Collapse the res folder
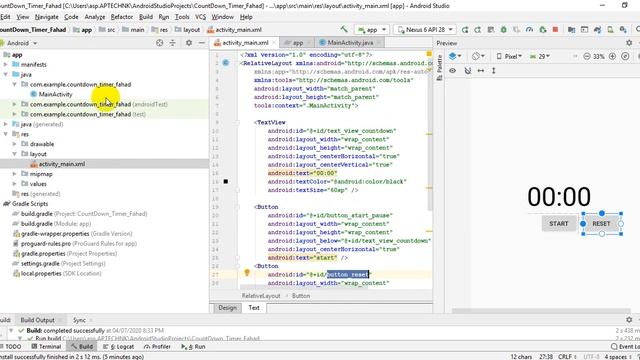The width and height of the screenshot is (640, 360). (6, 134)
